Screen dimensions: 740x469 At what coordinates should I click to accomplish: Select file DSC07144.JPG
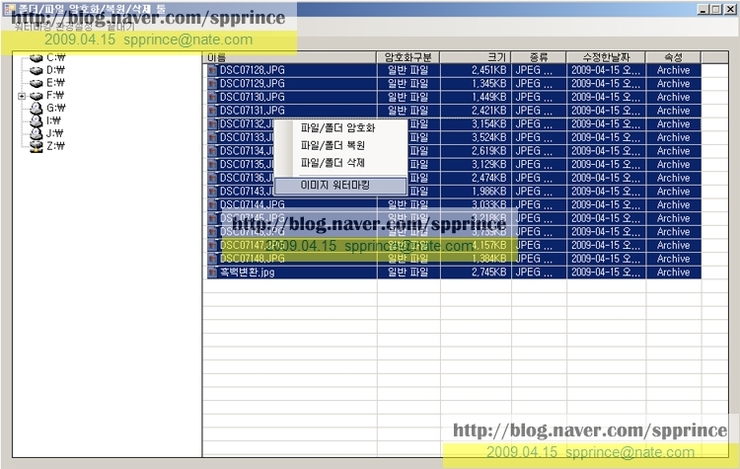click(x=252, y=205)
